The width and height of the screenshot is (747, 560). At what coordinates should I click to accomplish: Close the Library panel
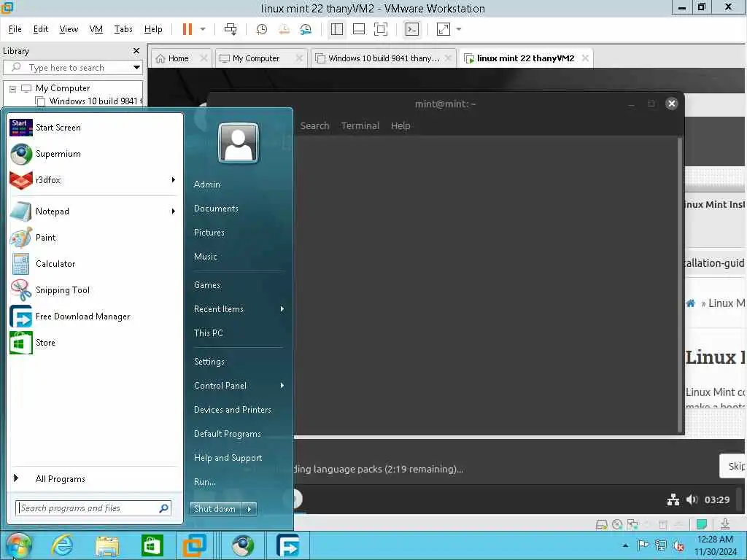(x=136, y=51)
